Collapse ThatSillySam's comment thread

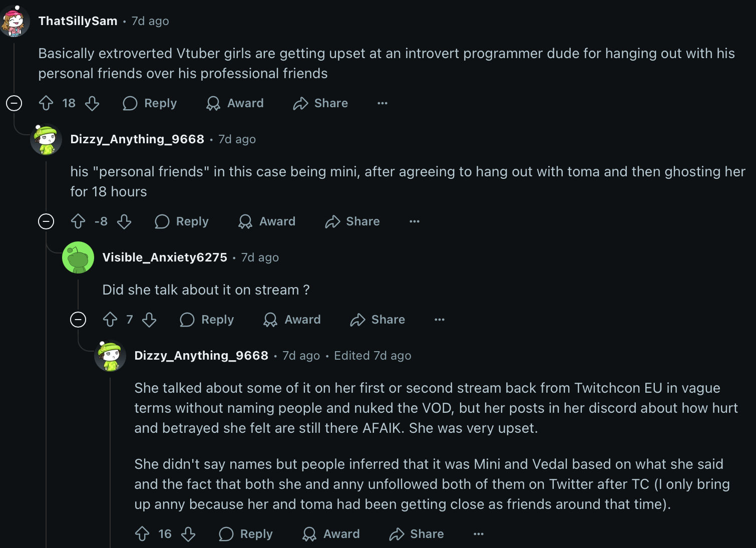pyautogui.click(x=14, y=103)
